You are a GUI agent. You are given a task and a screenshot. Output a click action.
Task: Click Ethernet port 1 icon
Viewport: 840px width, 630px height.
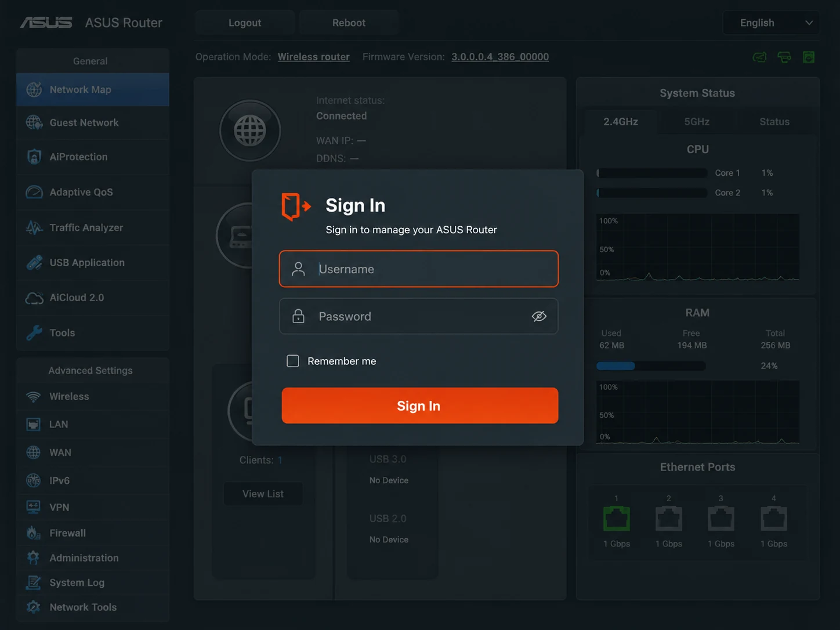pyautogui.click(x=616, y=518)
